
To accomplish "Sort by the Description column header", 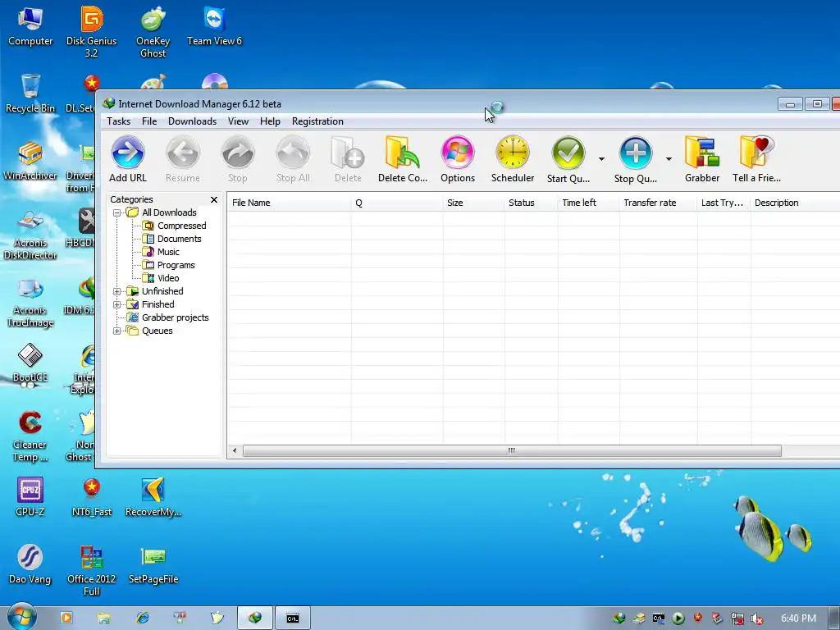I will (795, 203).
